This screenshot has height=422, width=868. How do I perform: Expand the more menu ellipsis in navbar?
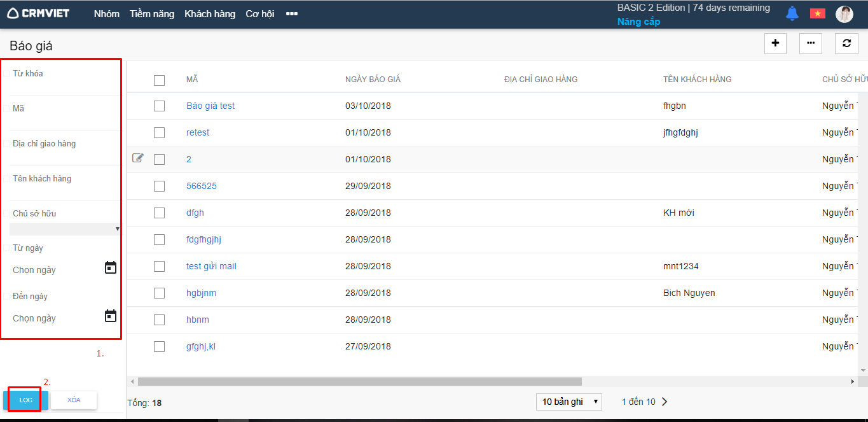tap(292, 14)
